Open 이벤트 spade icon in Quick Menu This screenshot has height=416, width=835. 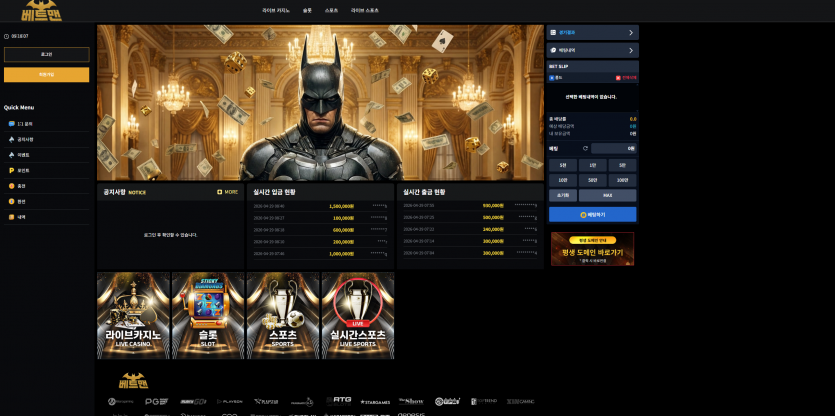pos(12,155)
